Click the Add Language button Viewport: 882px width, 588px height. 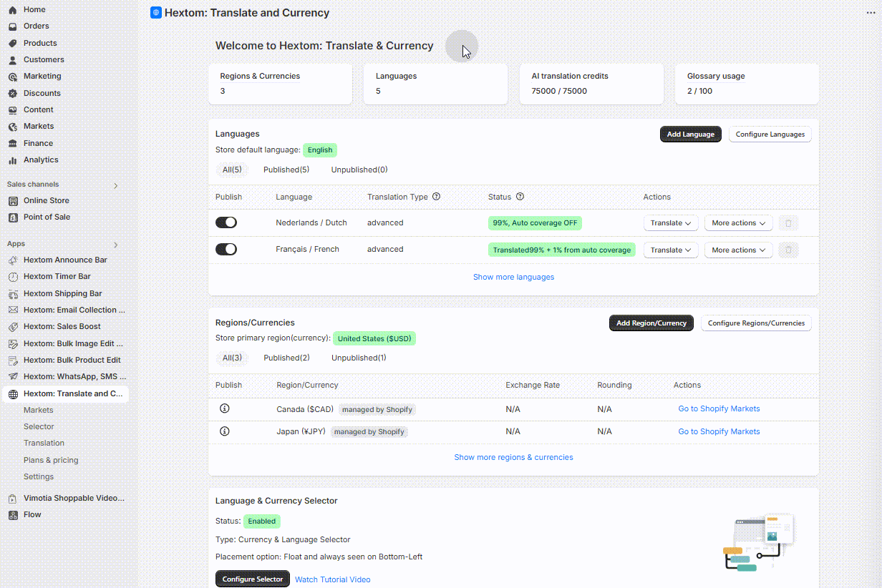pos(691,134)
